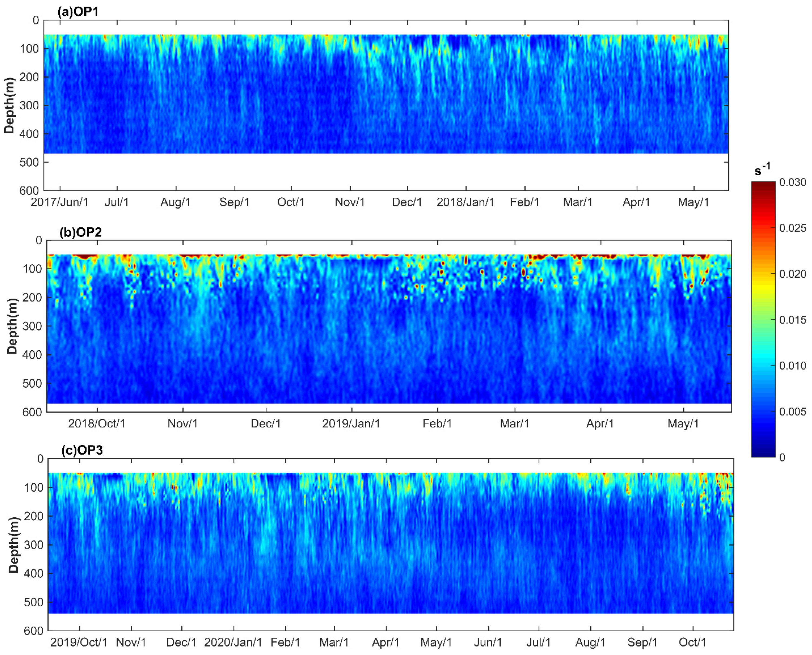Screen dimensions: 812x655
Task: Click the Depth(m) axis label of OP1
Action: tap(9, 105)
